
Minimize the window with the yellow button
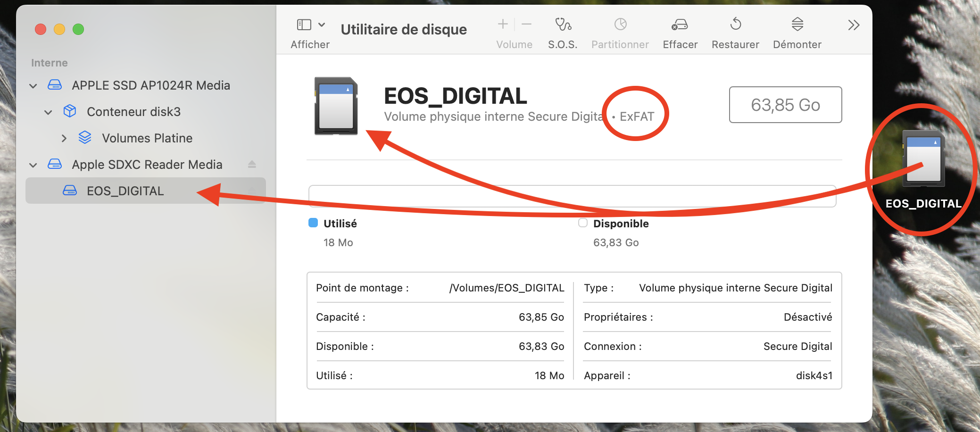tap(59, 29)
